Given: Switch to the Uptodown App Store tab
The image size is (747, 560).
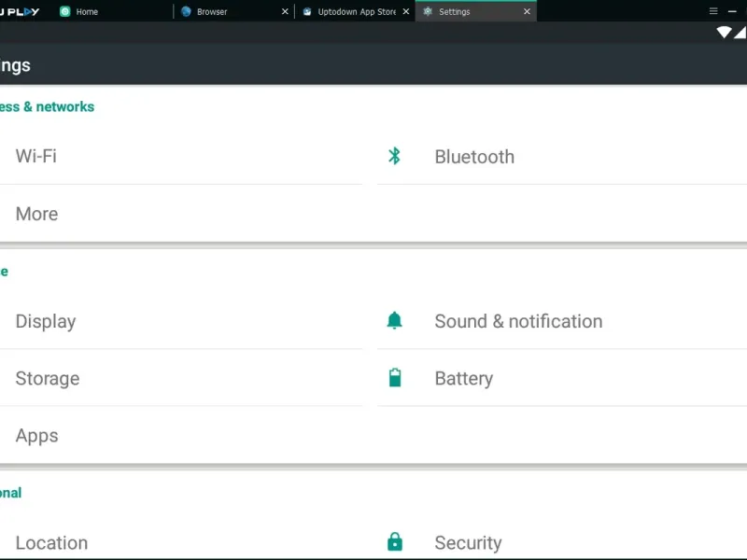Looking at the screenshot, I should tap(355, 11).
